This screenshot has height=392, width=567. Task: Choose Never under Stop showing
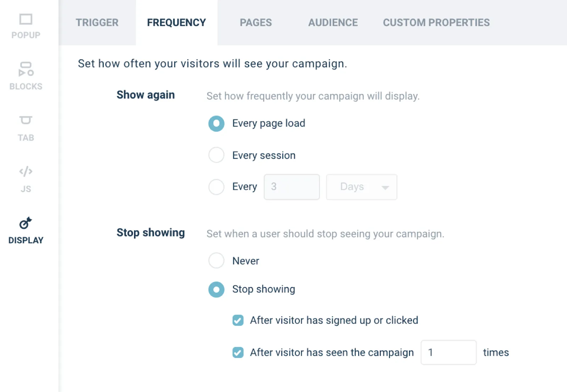click(216, 261)
